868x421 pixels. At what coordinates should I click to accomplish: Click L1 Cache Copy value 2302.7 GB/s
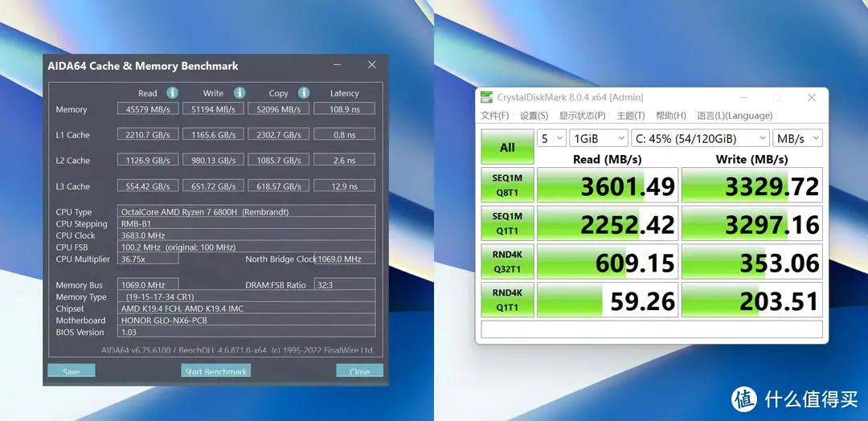tap(278, 134)
